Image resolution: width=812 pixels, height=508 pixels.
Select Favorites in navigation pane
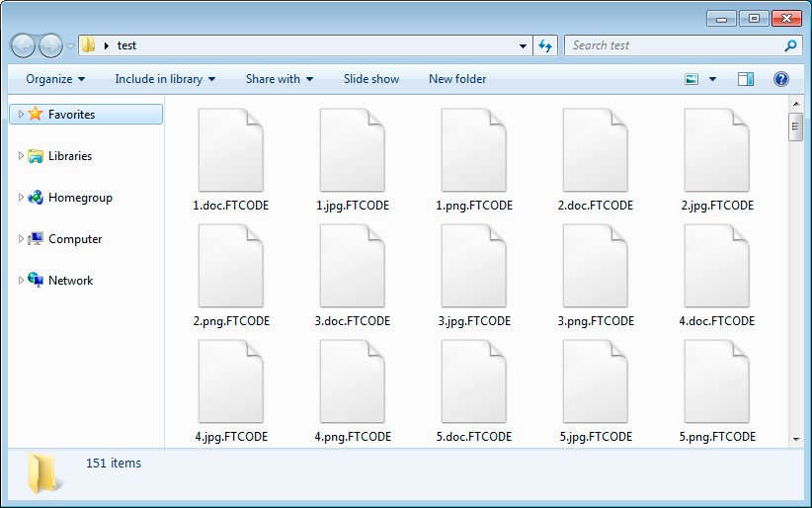click(x=86, y=114)
